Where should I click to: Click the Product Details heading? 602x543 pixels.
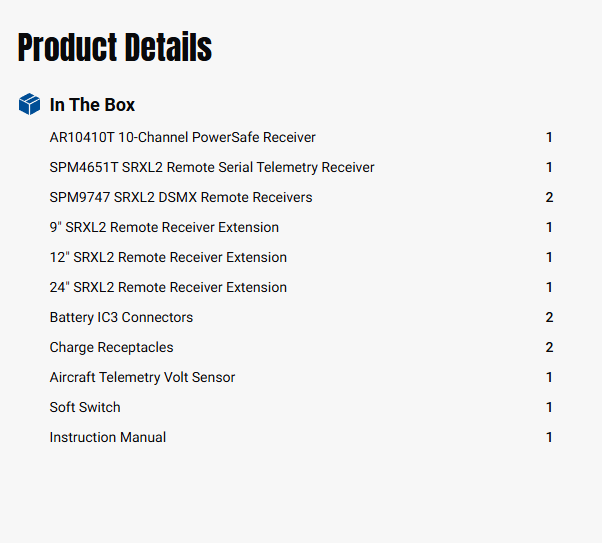(x=115, y=47)
